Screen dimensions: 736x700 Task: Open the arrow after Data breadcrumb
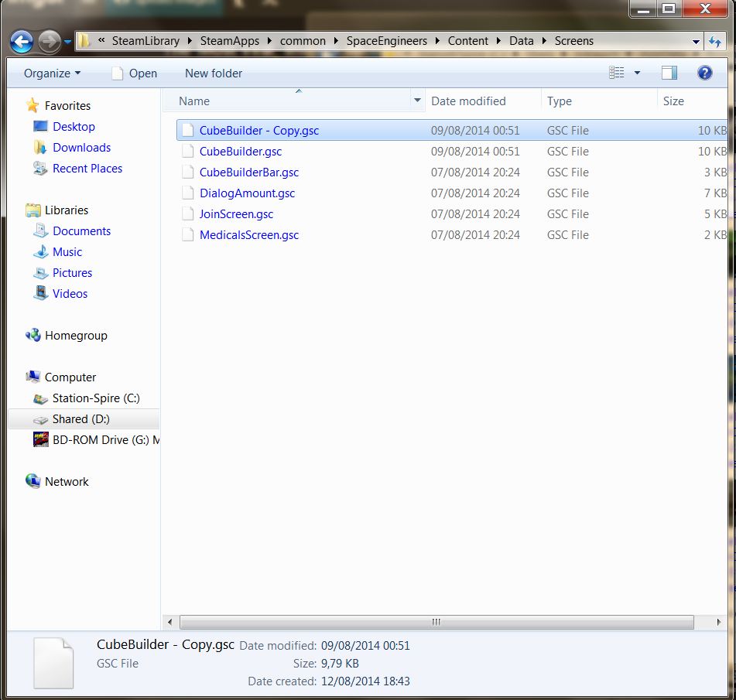(545, 41)
